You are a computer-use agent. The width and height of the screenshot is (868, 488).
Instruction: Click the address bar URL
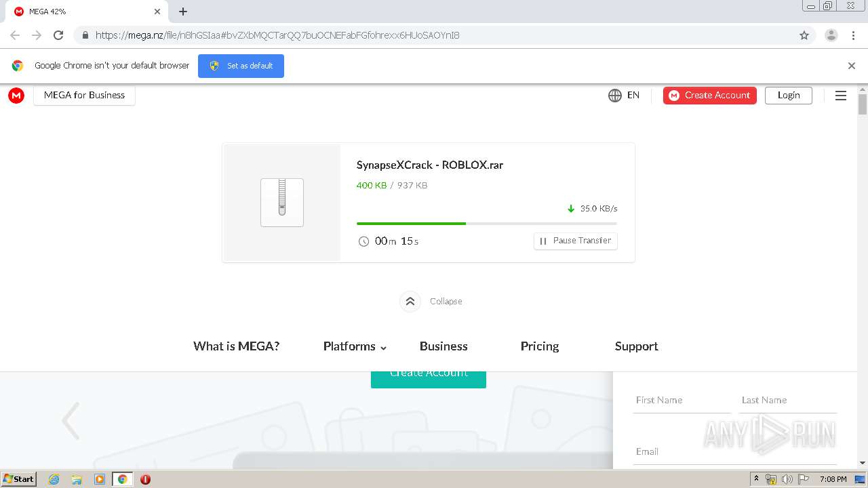coord(277,35)
